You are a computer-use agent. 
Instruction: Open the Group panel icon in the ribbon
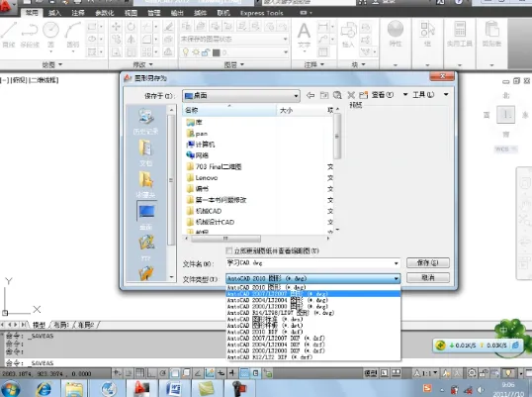pos(427,30)
